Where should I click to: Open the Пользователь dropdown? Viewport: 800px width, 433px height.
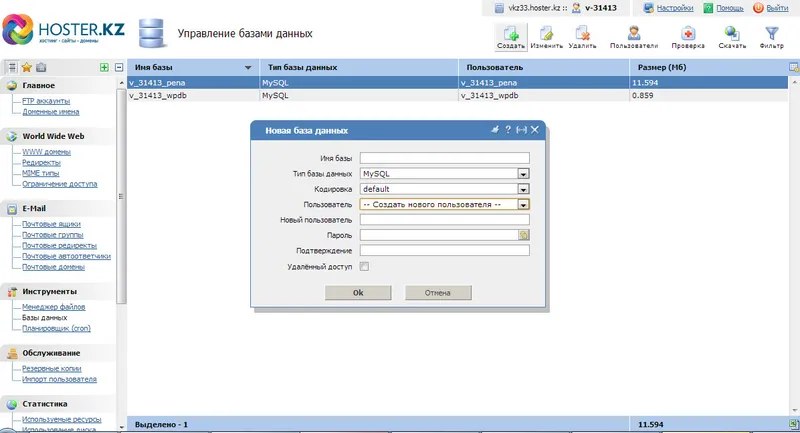click(x=523, y=205)
